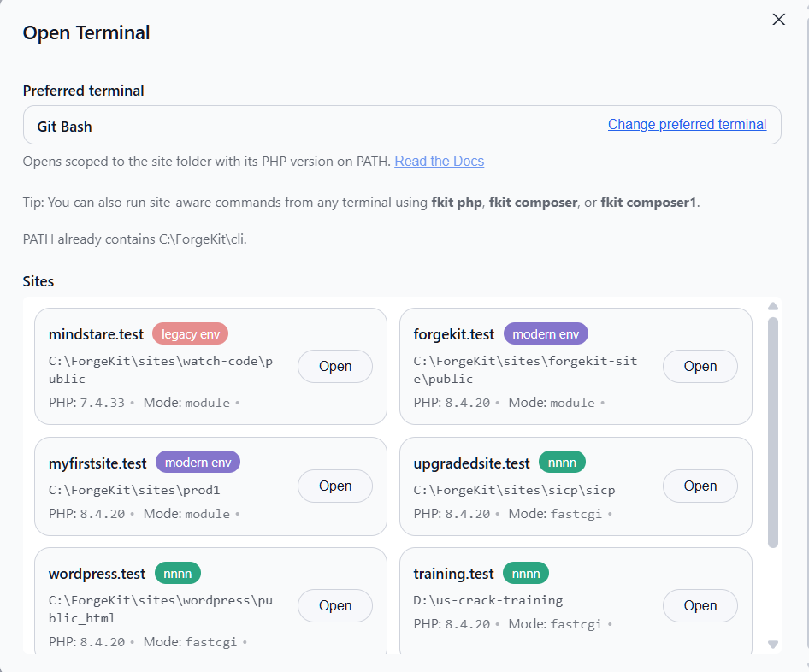Image resolution: width=809 pixels, height=672 pixels.
Task: Open terminal for training.test
Action: point(700,605)
